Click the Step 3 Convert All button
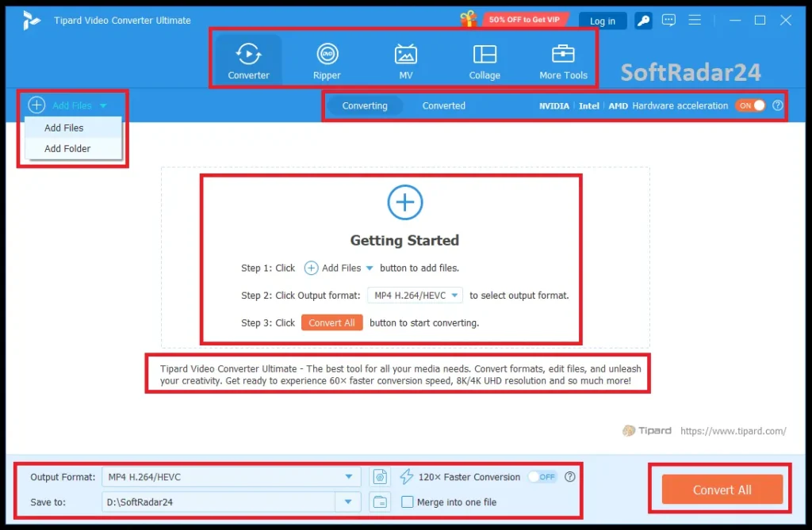This screenshot has height=530, width=812. click(x=332, y=322)
